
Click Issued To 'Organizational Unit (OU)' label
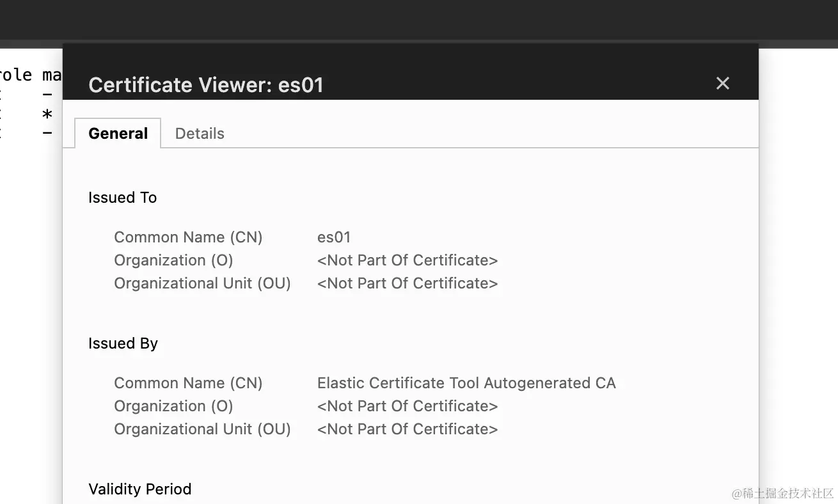202,283
